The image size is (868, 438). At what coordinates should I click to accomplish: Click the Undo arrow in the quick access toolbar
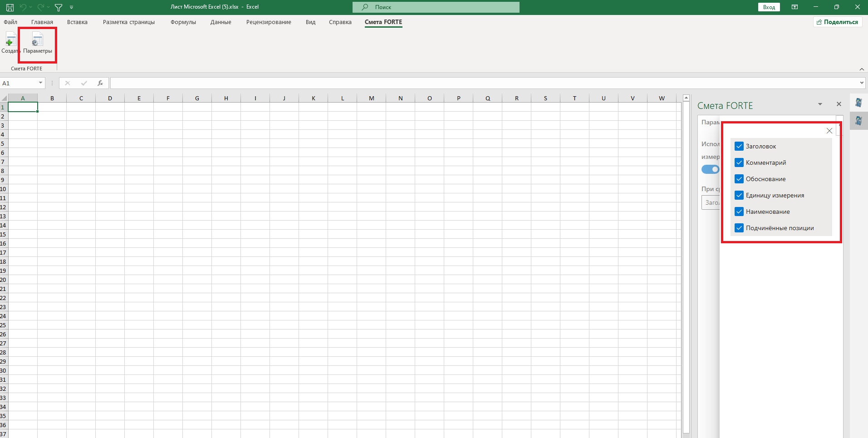click(x=23, y=7)
